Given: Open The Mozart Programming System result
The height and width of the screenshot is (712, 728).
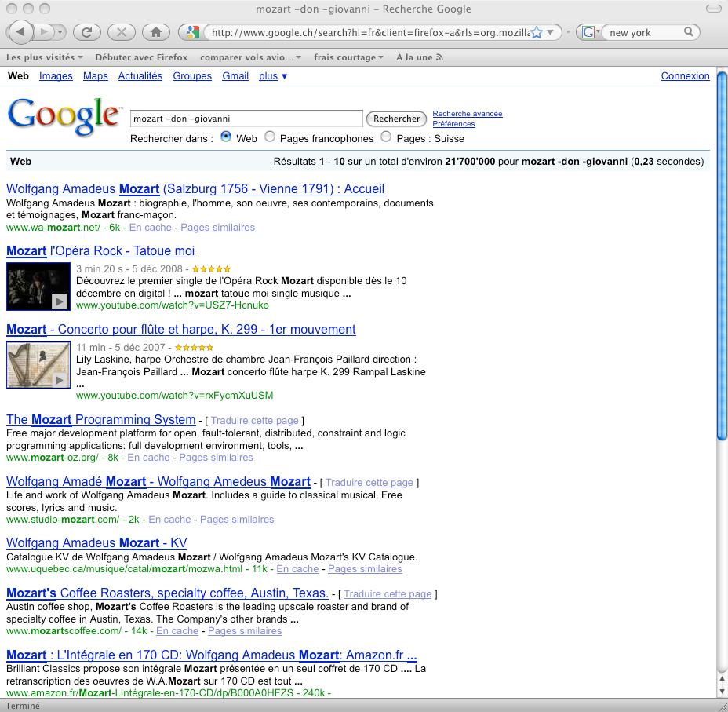Looking at the screenshot, I should tap(100, 419).
